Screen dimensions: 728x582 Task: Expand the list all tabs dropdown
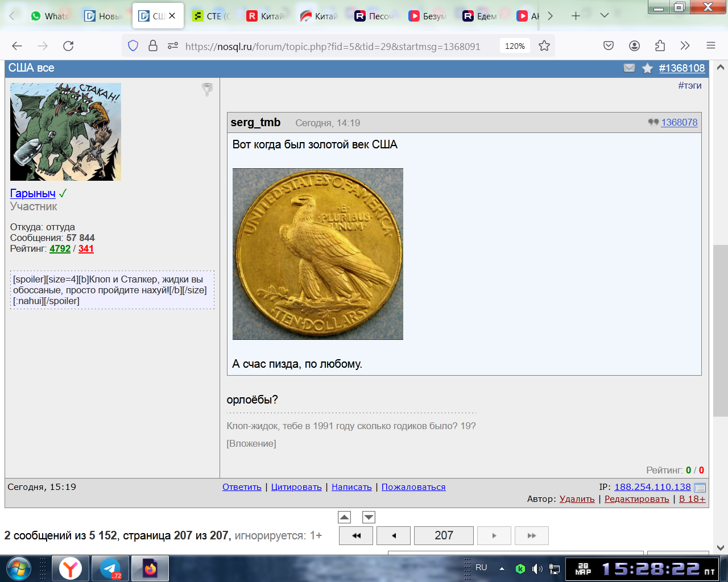click(605, 16)
